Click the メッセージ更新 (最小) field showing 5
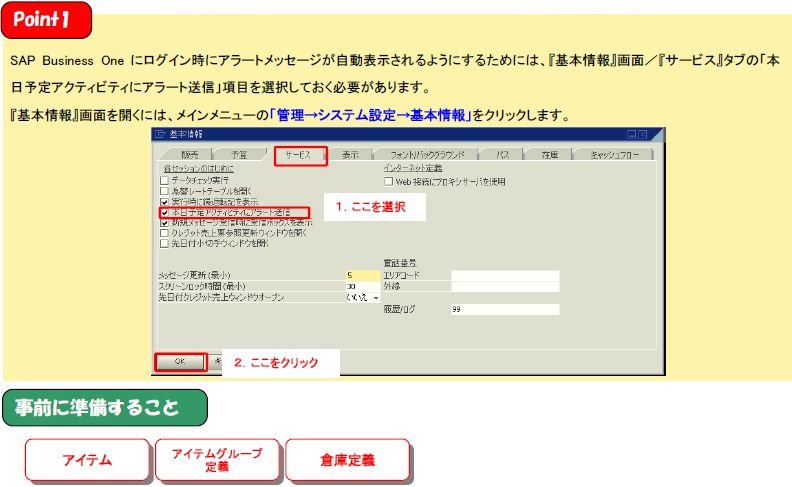This screenshot has width=792, height=487. point(363,275)
